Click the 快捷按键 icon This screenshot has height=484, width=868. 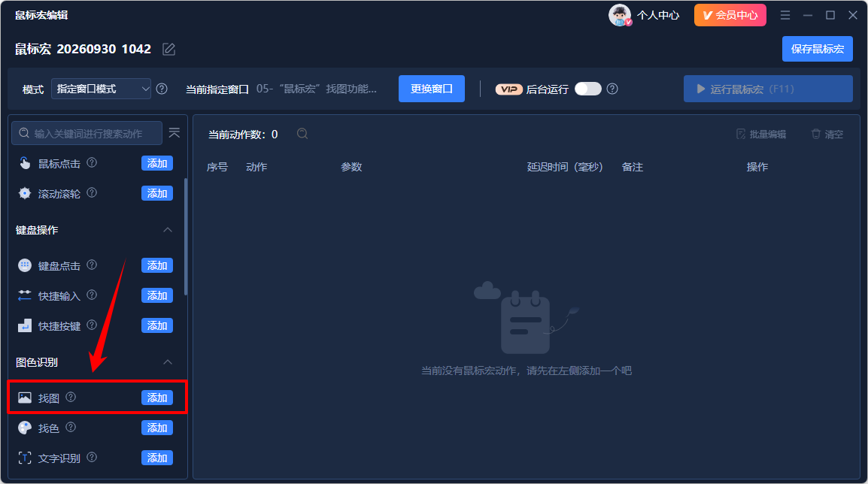click(x=25, y=325)
